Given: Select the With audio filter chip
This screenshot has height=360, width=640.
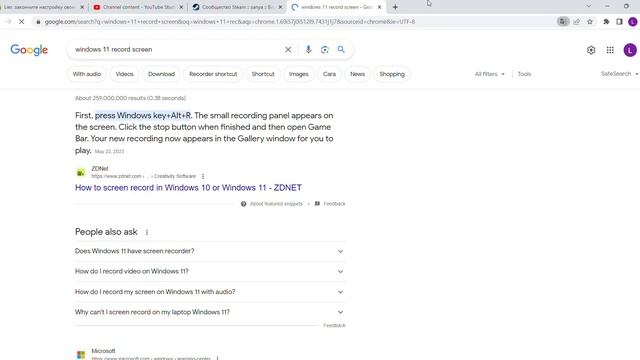Looking at the screenshot, I should pyautogui.click(x=87, y=74).
